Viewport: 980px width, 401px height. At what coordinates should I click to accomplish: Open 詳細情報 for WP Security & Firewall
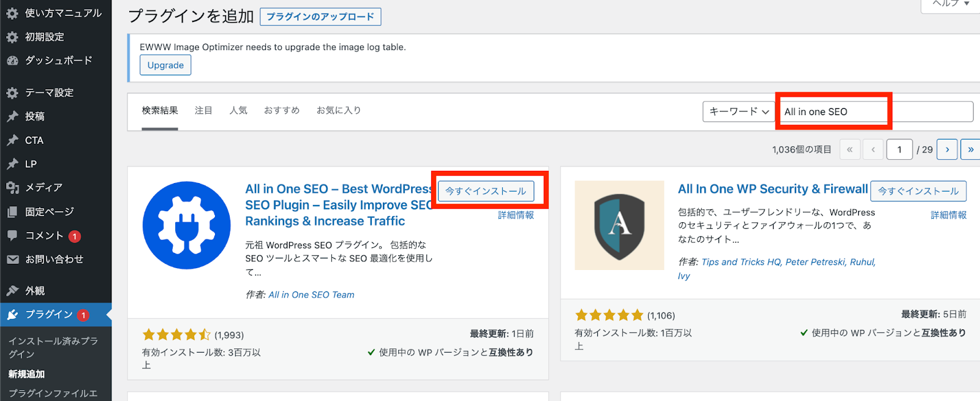pos(949,215)
